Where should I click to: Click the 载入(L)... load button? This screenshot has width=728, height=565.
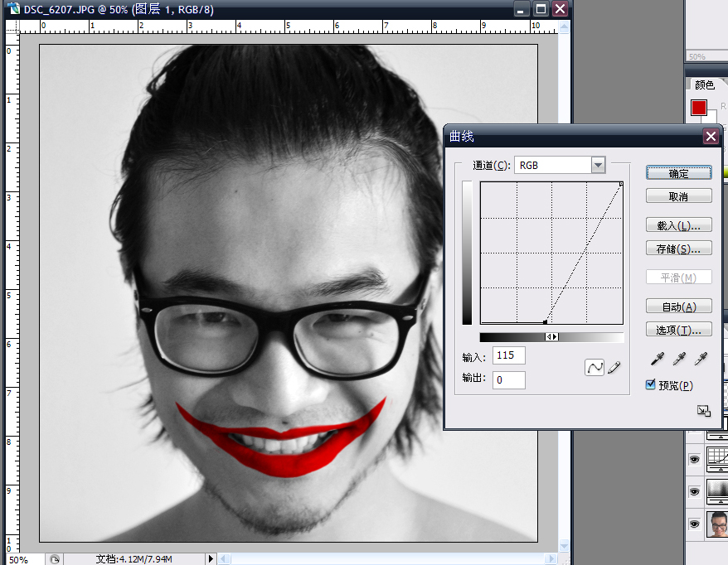(678, 225)
